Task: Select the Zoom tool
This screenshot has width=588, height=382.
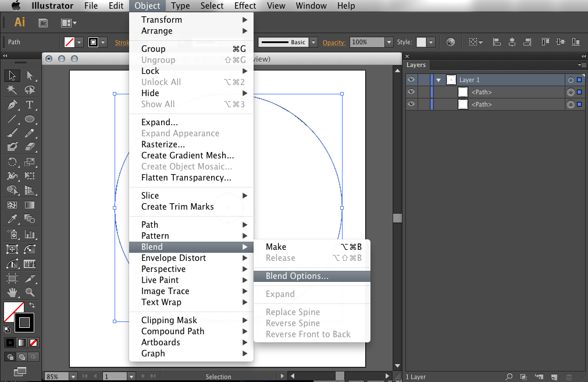Action: (x=30, y=292)
